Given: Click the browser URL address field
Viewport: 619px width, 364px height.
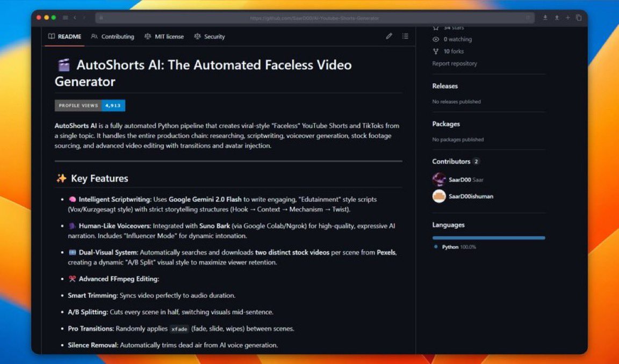Looking at the screenshot, I should point(315,18).
